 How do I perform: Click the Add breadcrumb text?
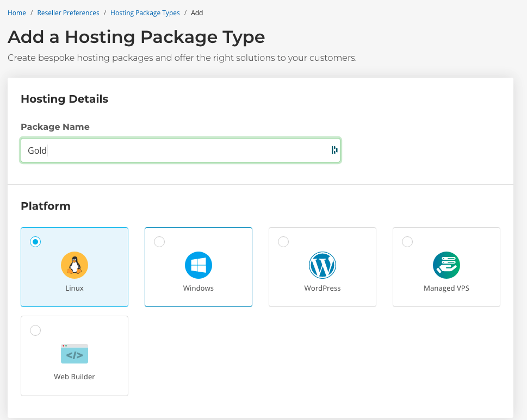pos(197,12)
